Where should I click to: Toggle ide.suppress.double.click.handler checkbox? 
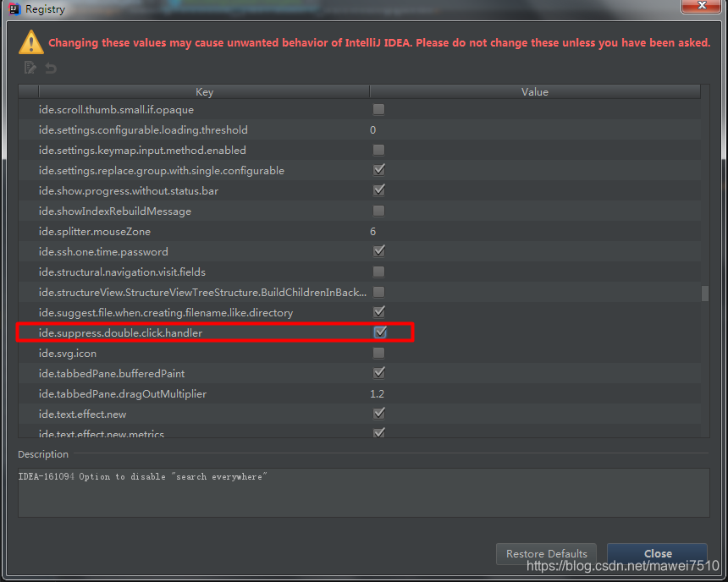click(380, 332)
